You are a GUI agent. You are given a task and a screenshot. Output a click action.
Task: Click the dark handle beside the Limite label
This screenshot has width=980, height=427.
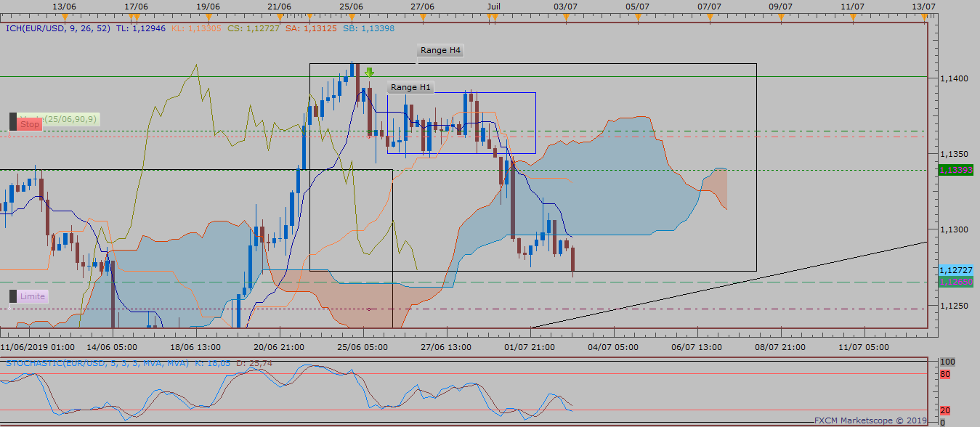pos(12,296)
